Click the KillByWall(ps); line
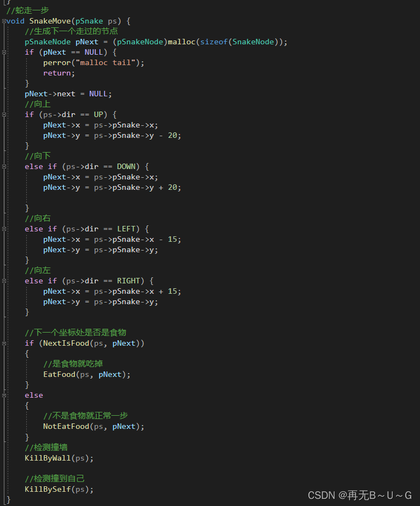420x506 pixels. point(59,458)
